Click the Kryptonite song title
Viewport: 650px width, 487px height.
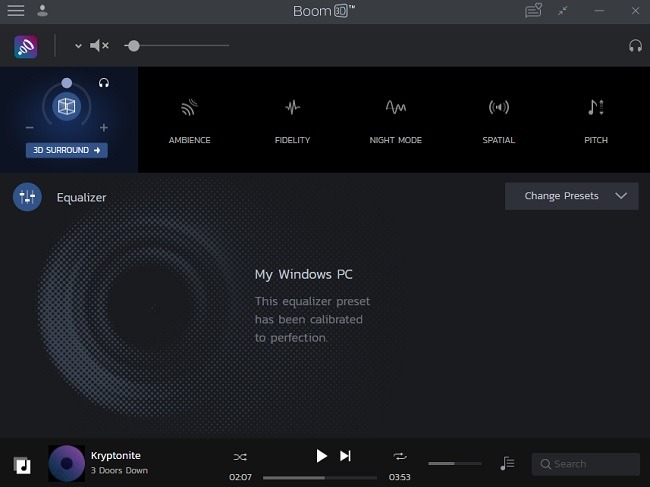tap(116, 456)
